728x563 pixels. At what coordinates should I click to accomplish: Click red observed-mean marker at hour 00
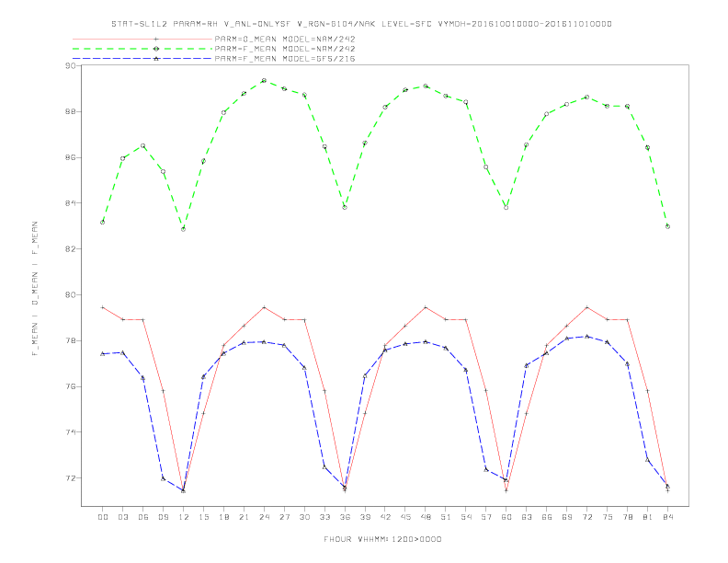click(103, 307)
